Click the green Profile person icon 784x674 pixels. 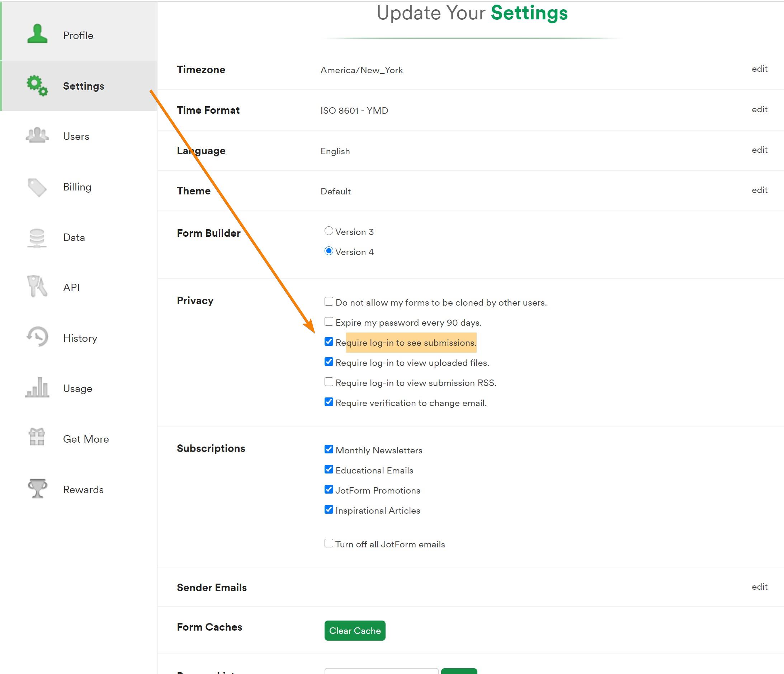pos(37,34)
